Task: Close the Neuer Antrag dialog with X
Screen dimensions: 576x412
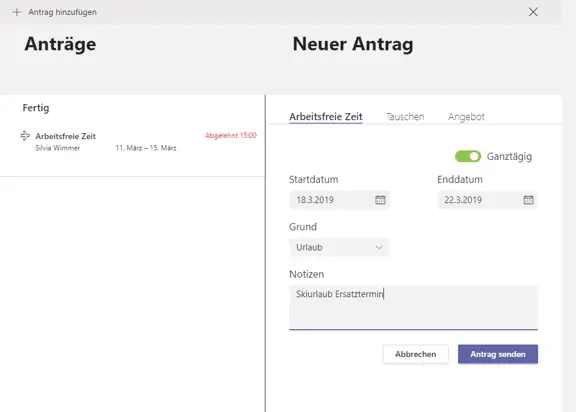Action: coord(533,12)
